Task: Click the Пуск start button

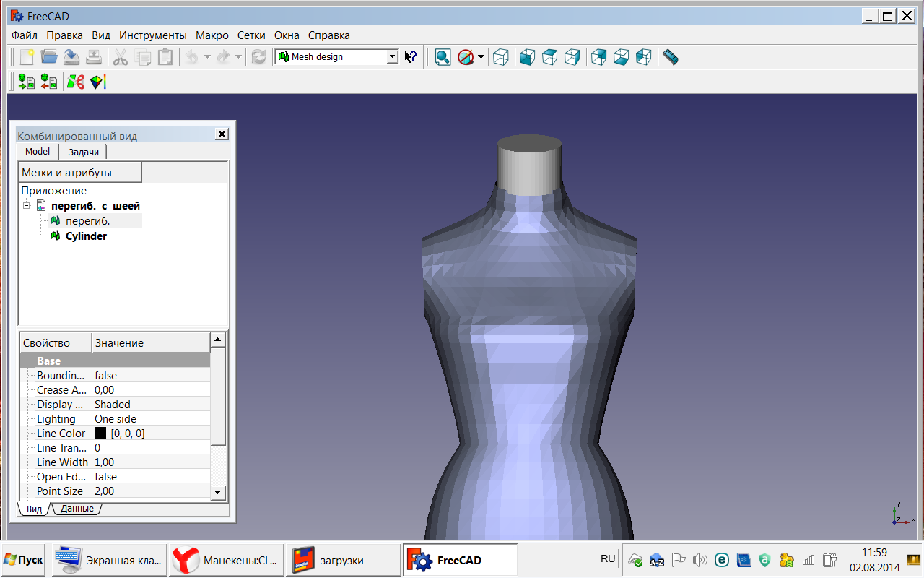Action: [x=23, y=560]
